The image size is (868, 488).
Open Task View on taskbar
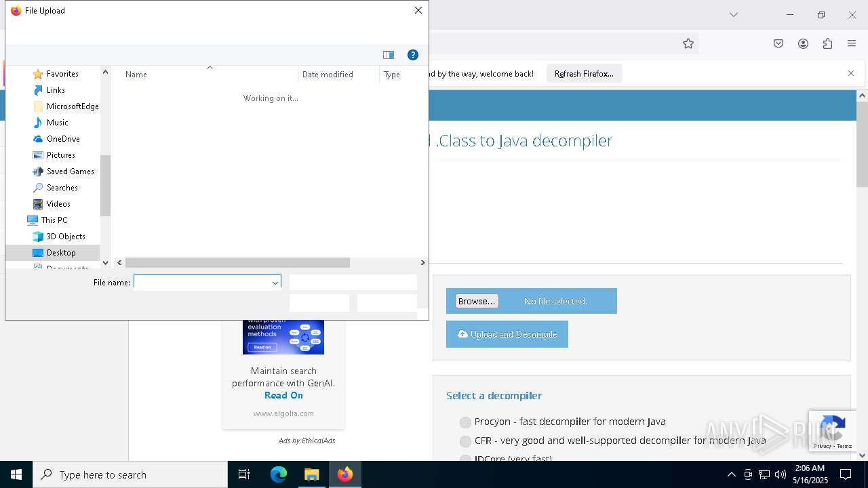[x=244, y=474]
